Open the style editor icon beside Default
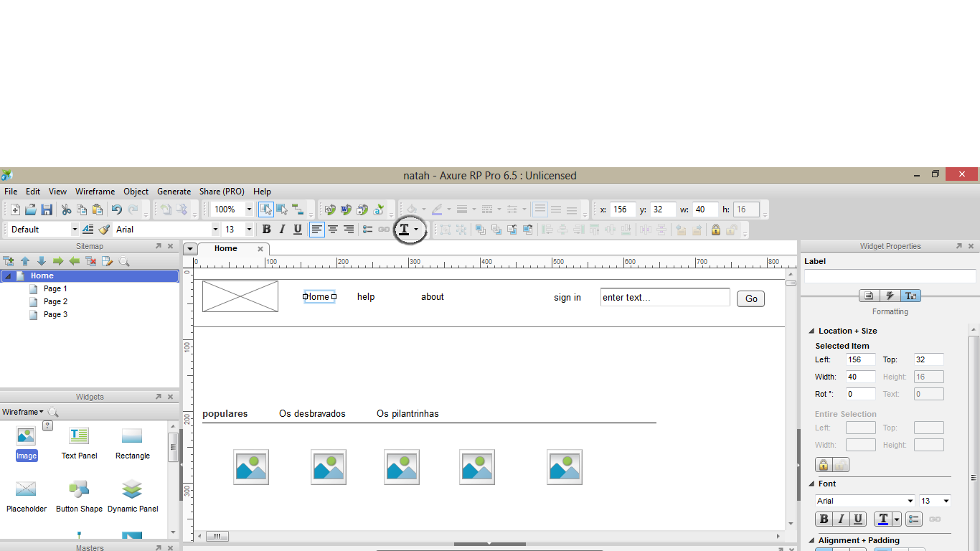 88,230
